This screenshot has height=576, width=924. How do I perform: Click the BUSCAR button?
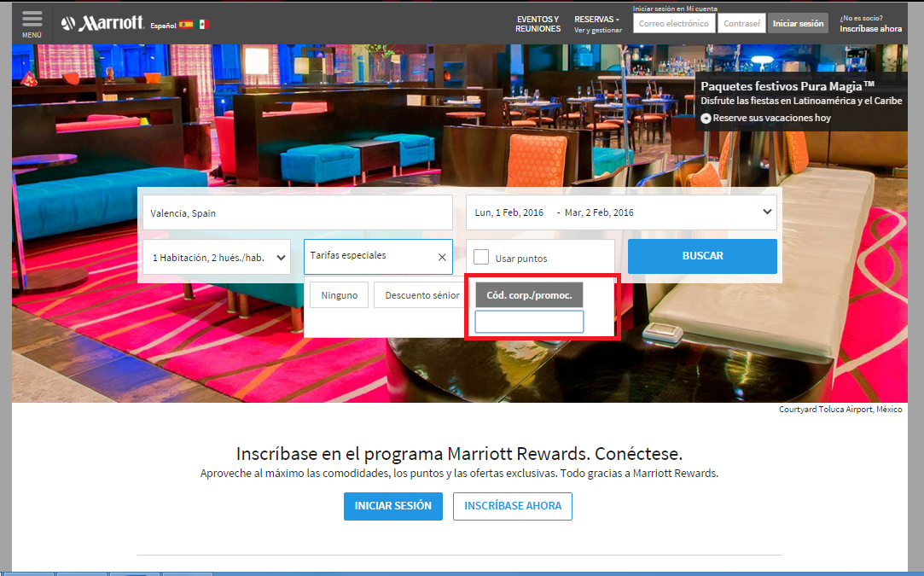(702, 256)
